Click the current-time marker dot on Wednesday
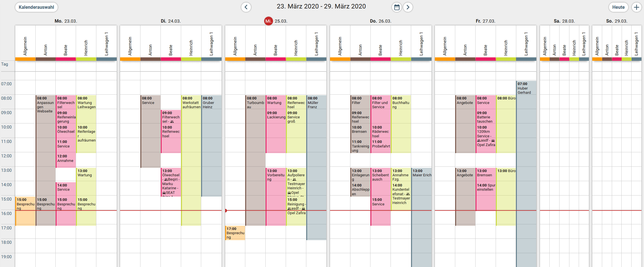Screen dimensions: 644x267 [x=226, y=210]
